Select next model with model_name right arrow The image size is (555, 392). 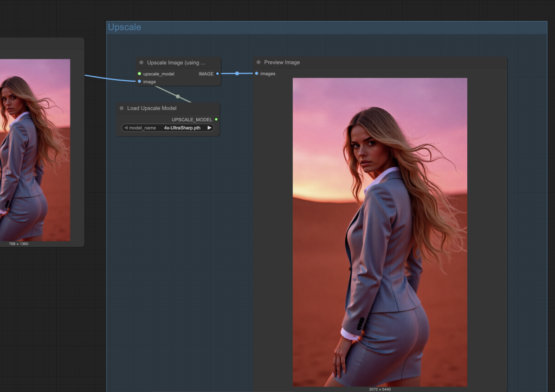click(209, 128)
